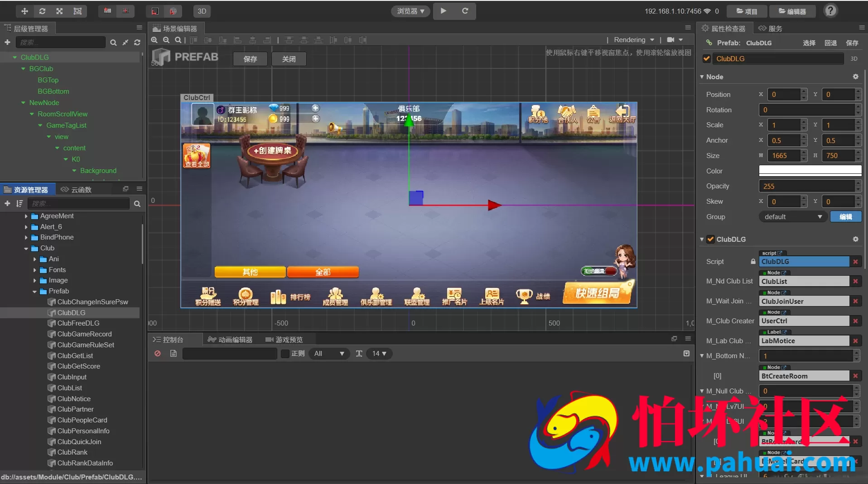The width and height of the screenshot is (868, 484).
Task: Toggle the ClubDLG component enabled checkbox
Action: 711,239
